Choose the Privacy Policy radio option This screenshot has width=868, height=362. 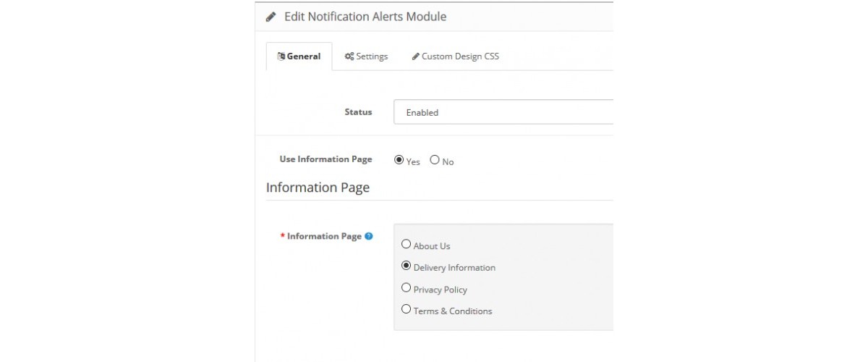[406, 287]
